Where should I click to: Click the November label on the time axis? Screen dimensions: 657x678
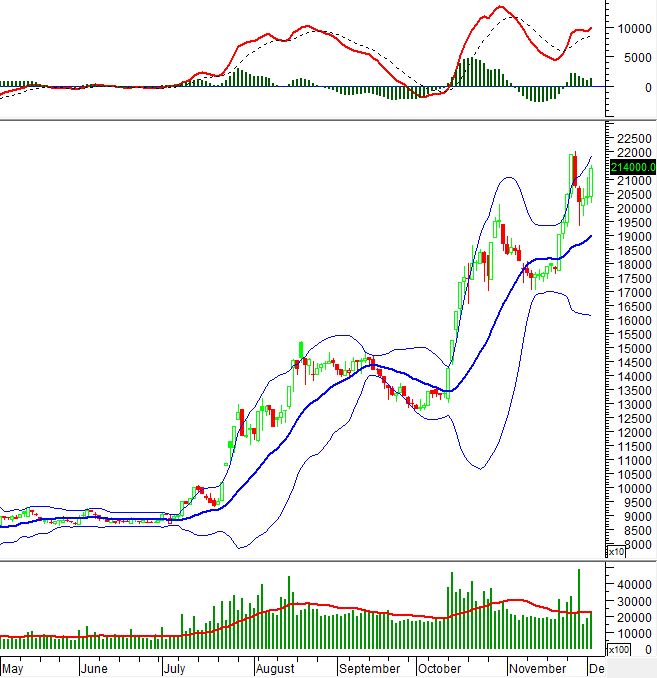click(535, 668)
